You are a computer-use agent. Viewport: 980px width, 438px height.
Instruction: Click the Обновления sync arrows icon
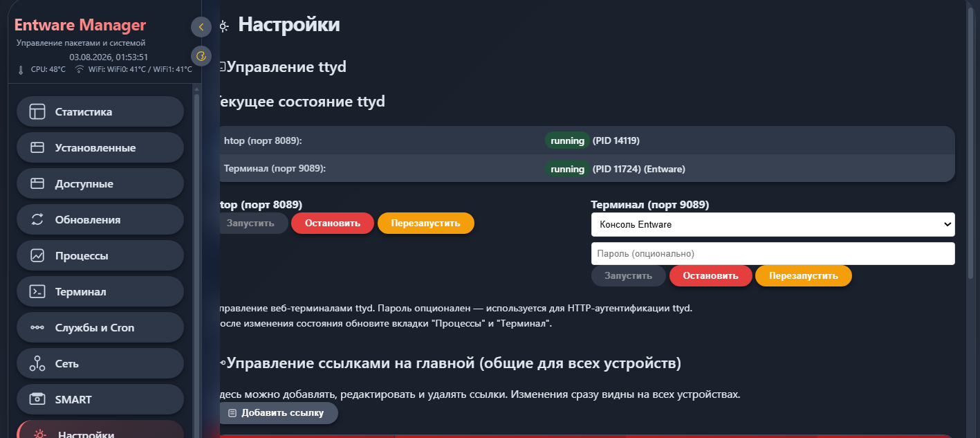[37, 219]
